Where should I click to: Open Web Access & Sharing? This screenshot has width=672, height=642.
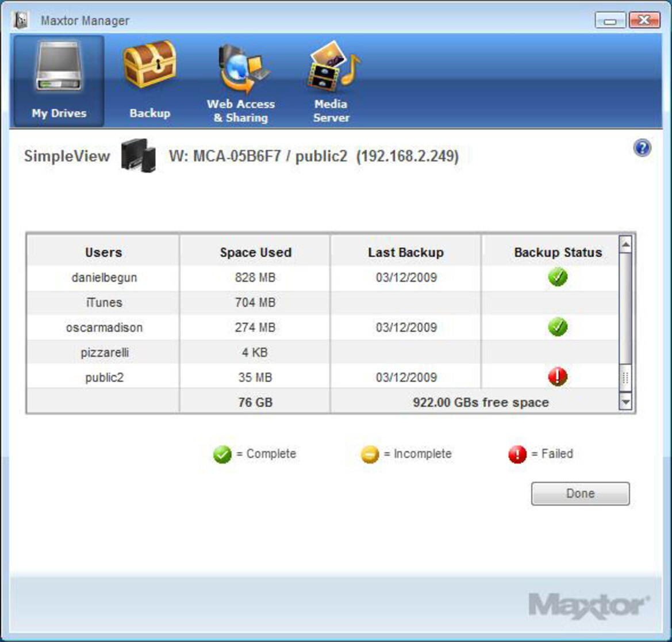(241, 82)
